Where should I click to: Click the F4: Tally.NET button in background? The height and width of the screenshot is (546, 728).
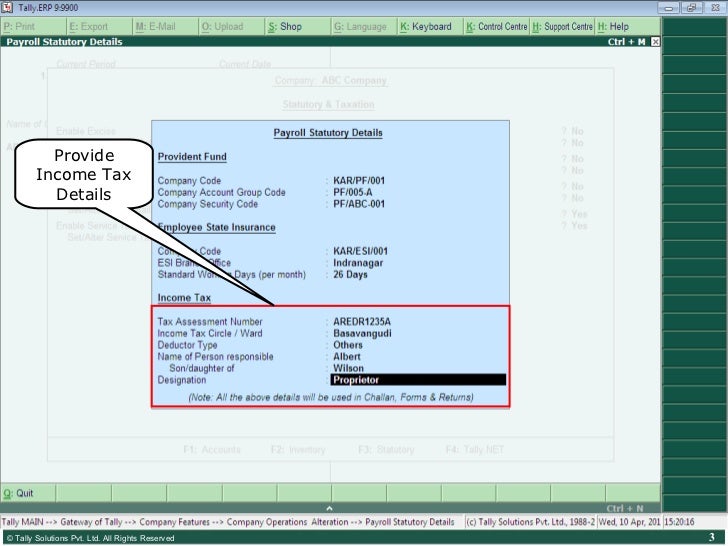pos(474,449)
